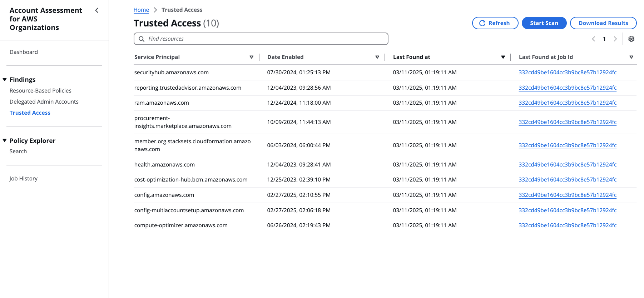Click date 10/09/2024, 11:44:13 AM

click(299, 122)
